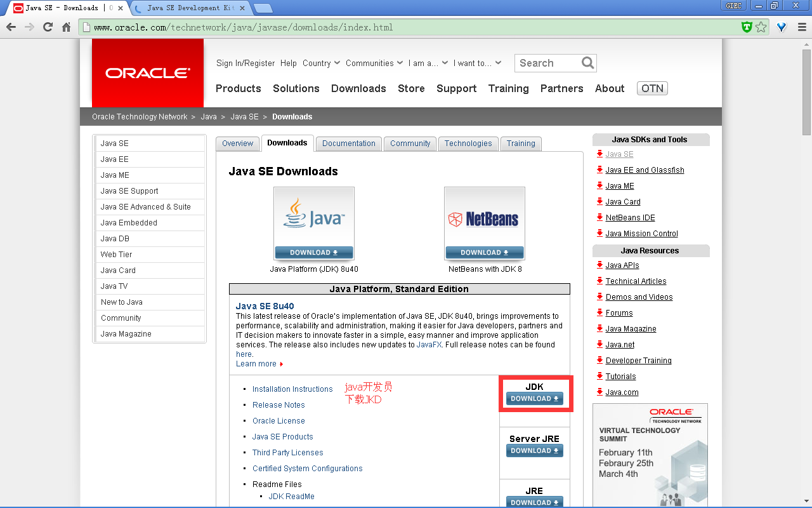This screenshot has width=812, height=508.
Task: Open the Oracle License link
Action: point(278,421)
